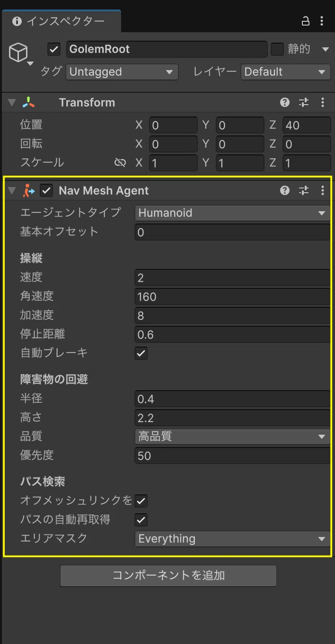Open the static flags dropdown arrow

tap(325, 49)
